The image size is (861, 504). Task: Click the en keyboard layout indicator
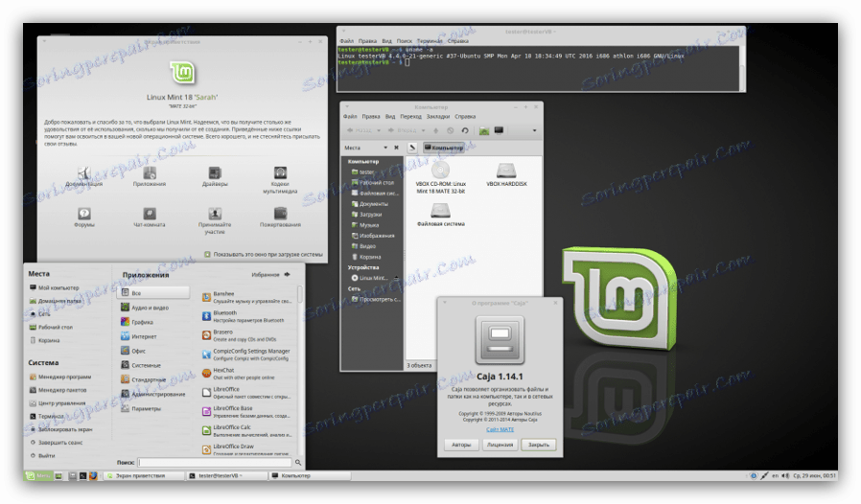click(775, 475)
